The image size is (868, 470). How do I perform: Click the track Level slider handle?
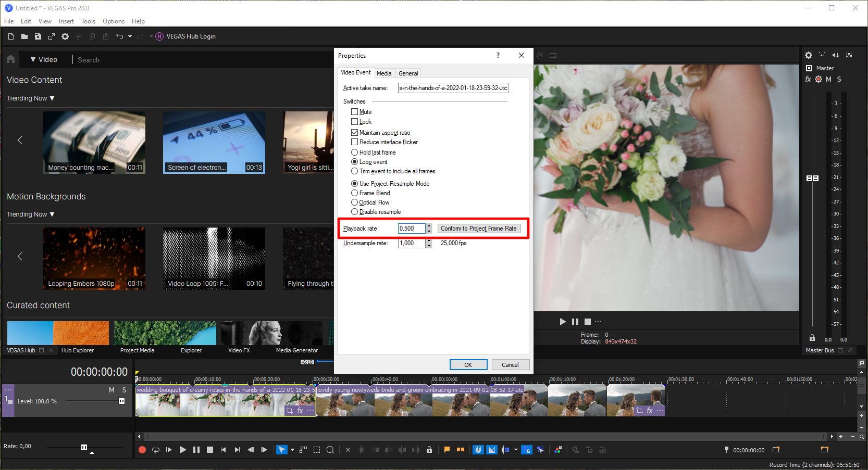(121, 401)
